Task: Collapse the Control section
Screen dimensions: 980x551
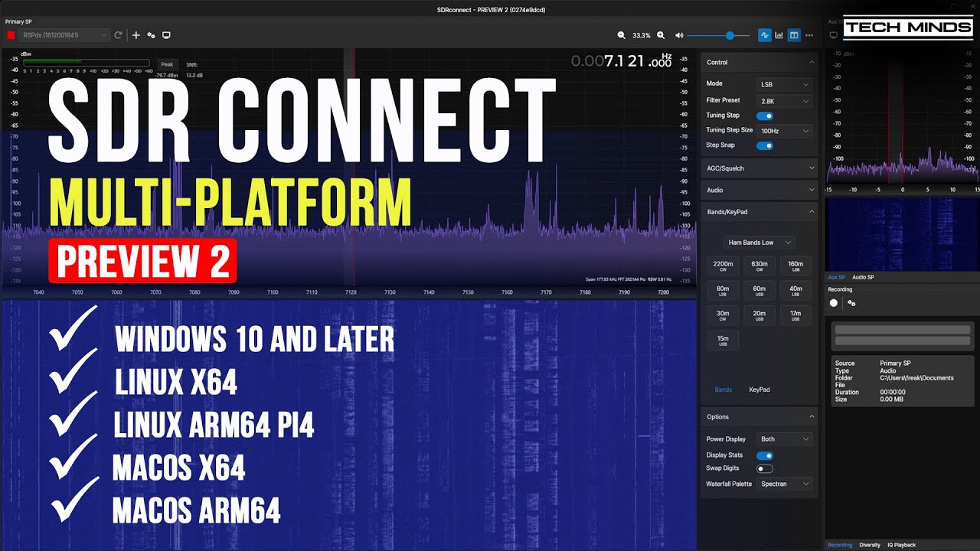Action: pyautogui.click(x=759, y=62)
